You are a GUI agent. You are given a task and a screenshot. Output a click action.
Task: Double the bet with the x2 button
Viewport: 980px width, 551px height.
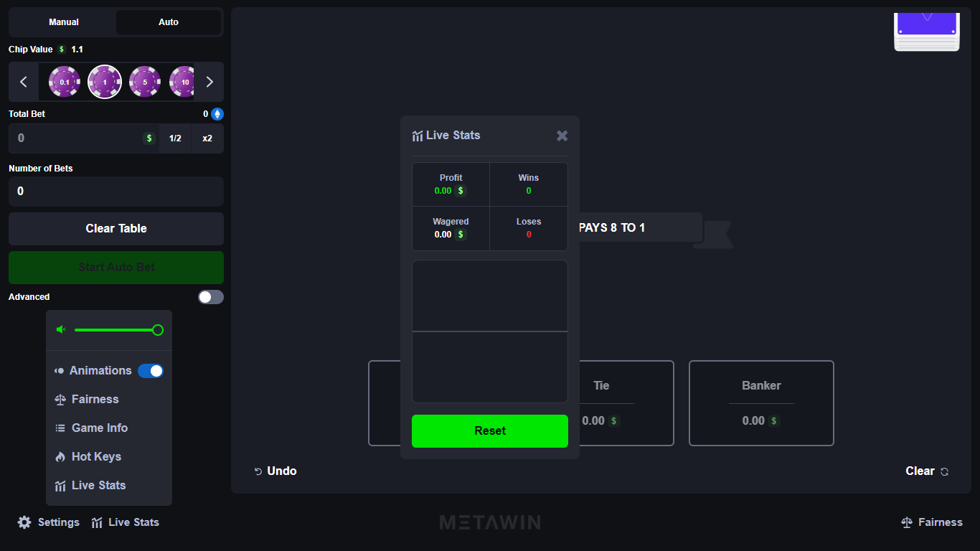(x=207, y=138)
